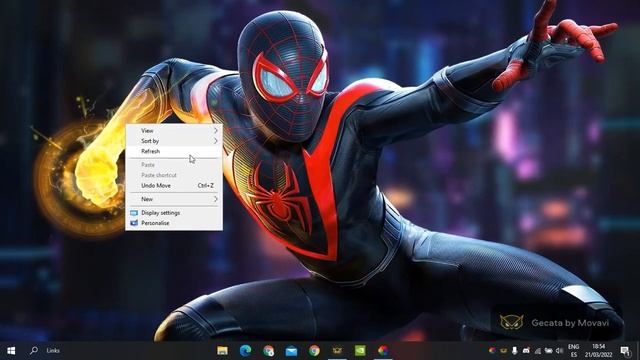The height and width of the screenshot is (360, 640).
Task: Click the Gecata owl tray icon
Action: (x=504, y=351)
